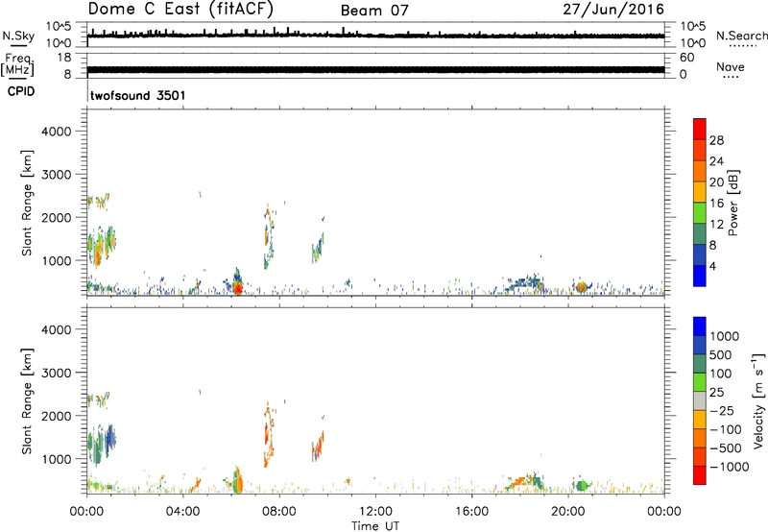Click the red echo blob near 06:15 in power panel

237,287
